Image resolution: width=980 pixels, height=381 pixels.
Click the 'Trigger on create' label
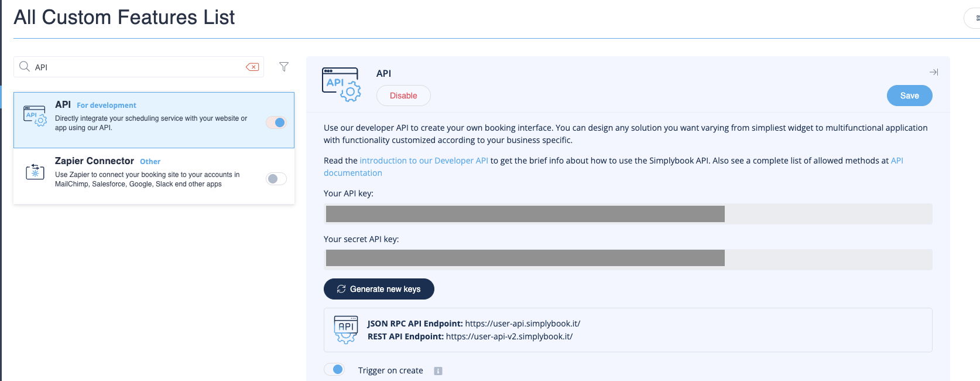coord(390,370)
